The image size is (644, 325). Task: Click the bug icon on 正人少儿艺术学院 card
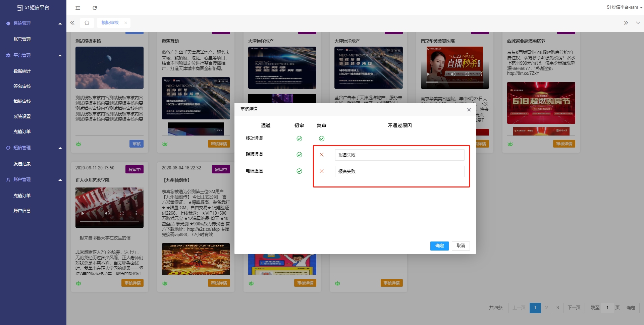click(x=78, y=283)
